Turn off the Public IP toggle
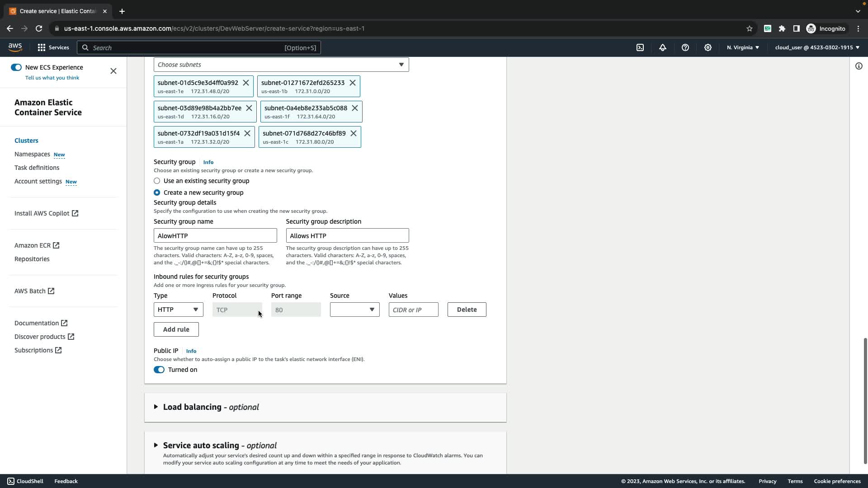 159,370
